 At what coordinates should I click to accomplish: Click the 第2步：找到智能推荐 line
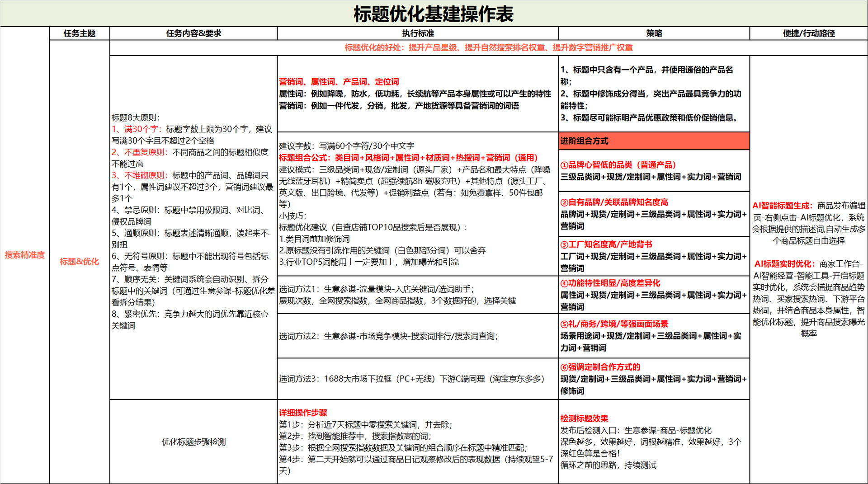click(355, 436)
